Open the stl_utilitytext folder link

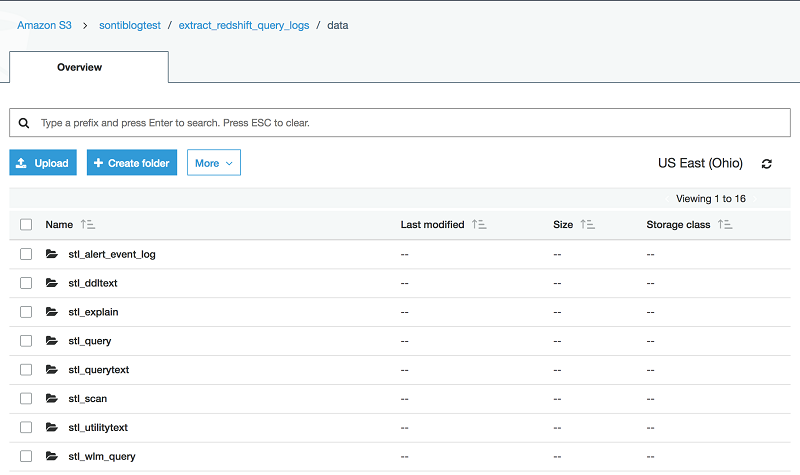(98, 428)
